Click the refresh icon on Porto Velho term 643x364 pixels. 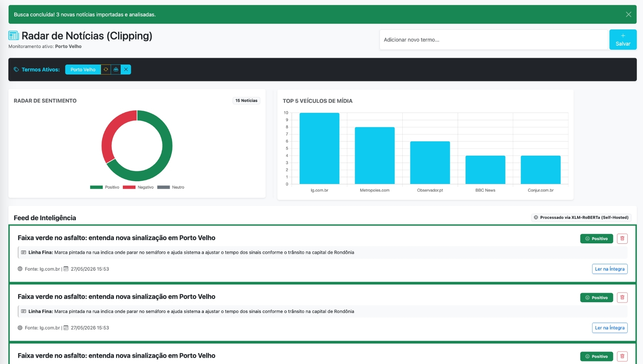click(x=106, y=70)
